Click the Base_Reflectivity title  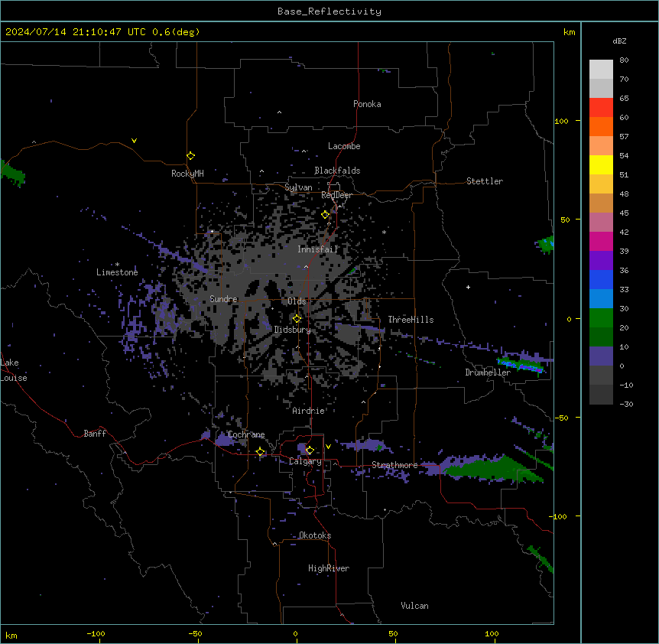tap(329, 11)
